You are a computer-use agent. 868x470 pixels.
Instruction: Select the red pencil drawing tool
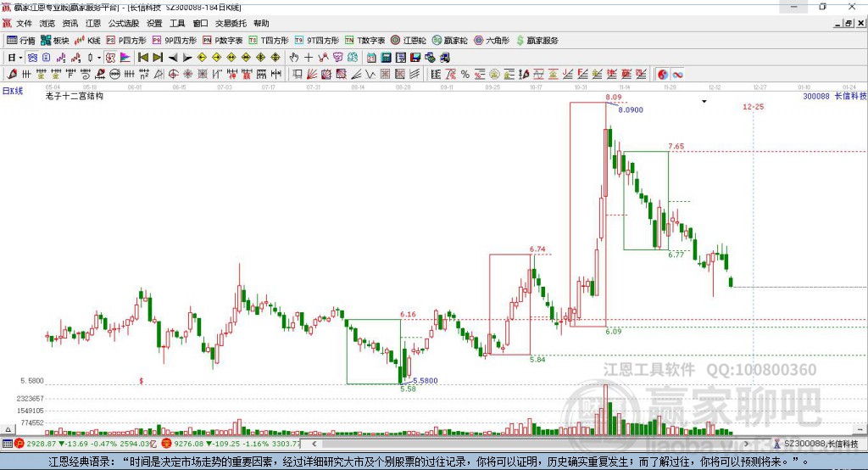point(12,75)
